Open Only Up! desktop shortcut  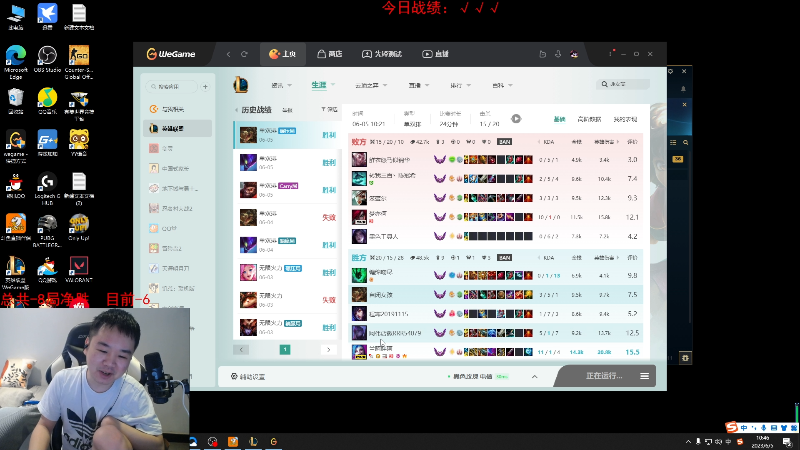79,228
